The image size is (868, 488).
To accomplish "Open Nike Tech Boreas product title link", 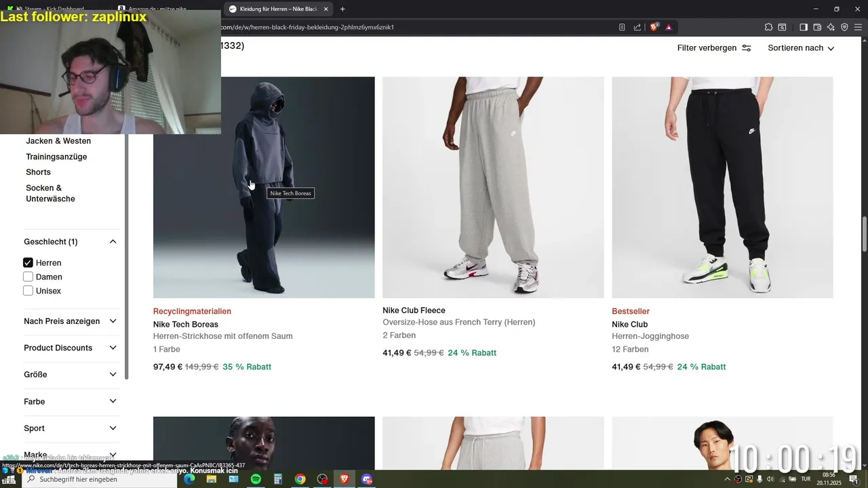I will pos(186,325).
